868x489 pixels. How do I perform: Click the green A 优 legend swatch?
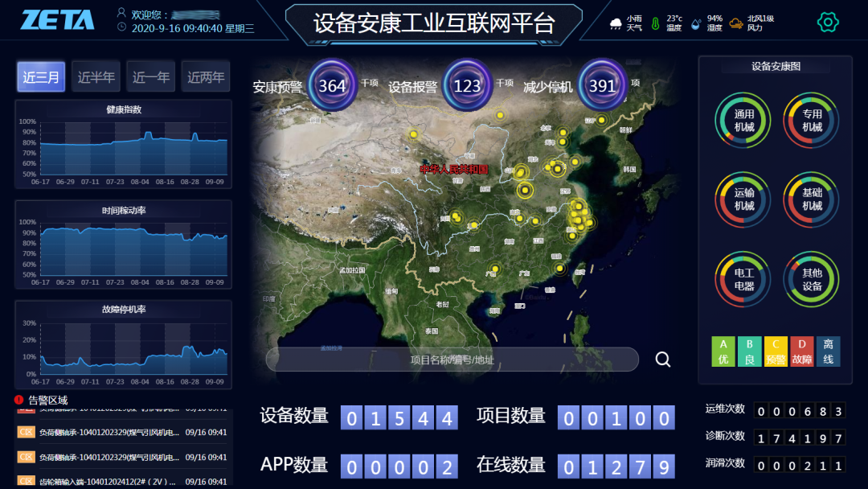[723, 351]
